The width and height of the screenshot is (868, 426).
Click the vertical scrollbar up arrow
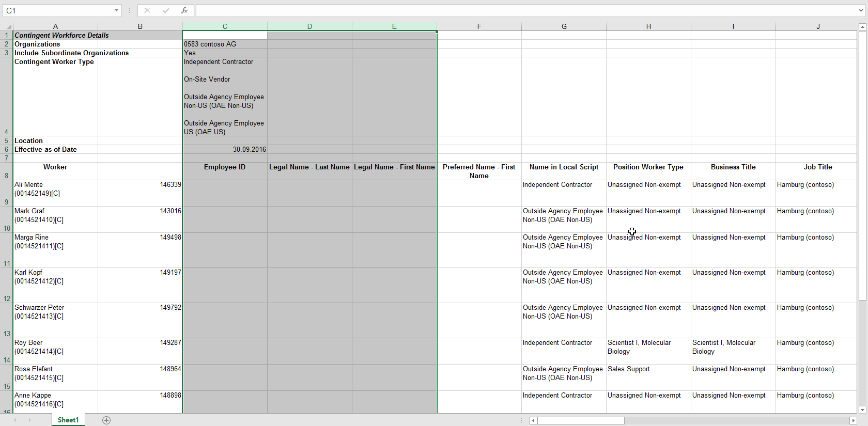(862, 27)
